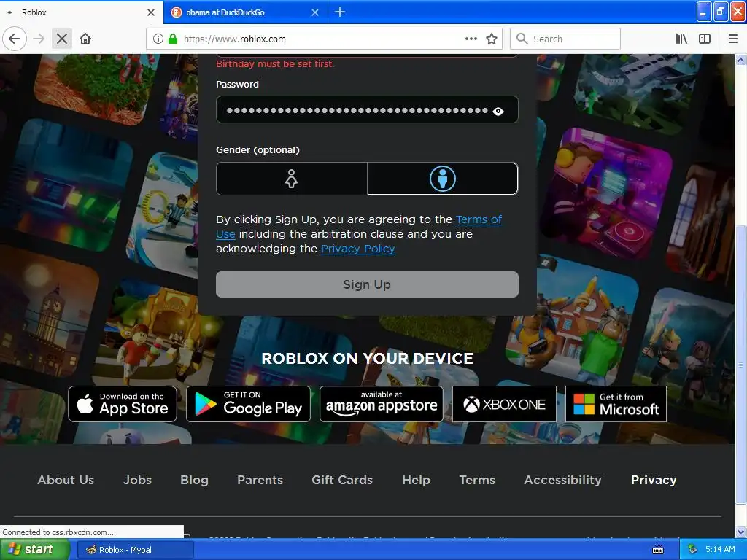The image size is (747, 560).
Task: Open the Jobs footer link
Action: tap(137, 480)
